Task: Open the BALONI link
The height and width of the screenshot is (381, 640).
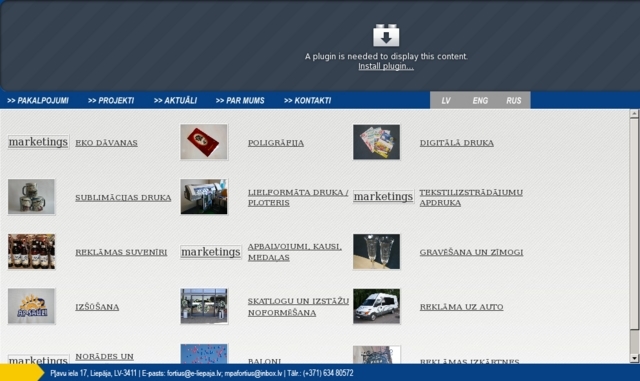Action: tap(264, 361)
